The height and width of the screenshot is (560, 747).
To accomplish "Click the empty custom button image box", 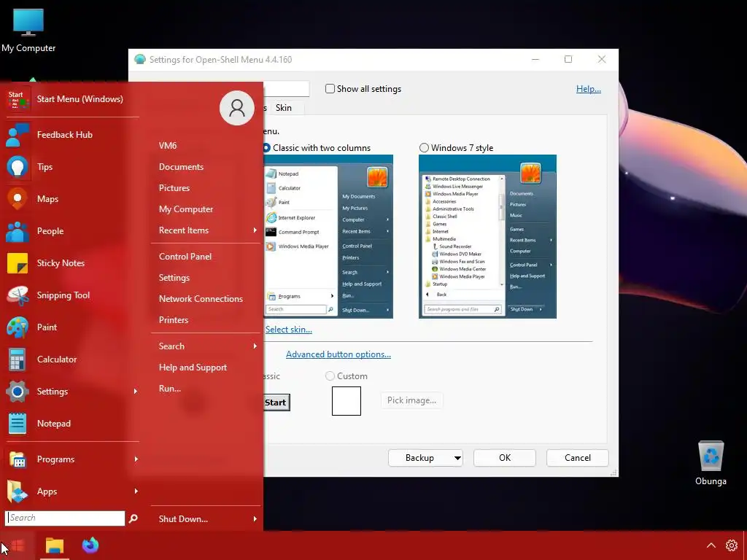I will [347, 401].
